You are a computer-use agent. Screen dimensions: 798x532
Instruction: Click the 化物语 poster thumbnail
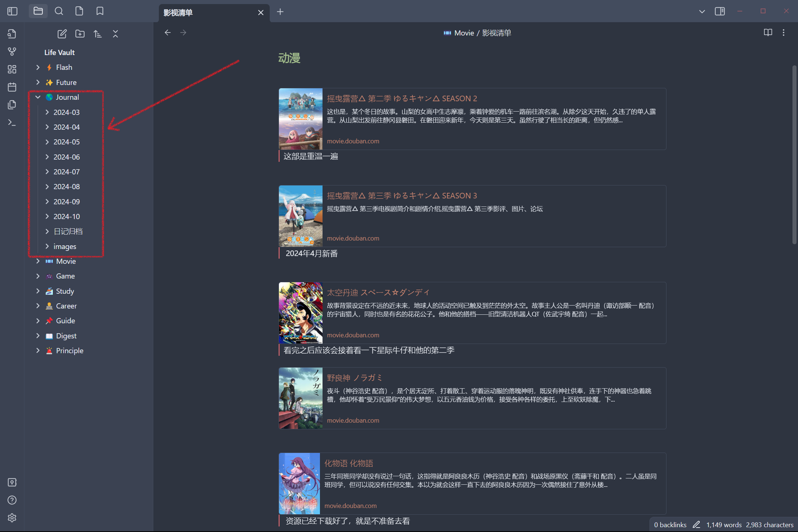299,484
